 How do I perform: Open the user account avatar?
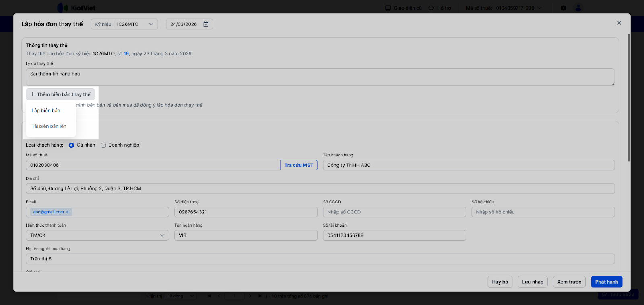point(578,8)
